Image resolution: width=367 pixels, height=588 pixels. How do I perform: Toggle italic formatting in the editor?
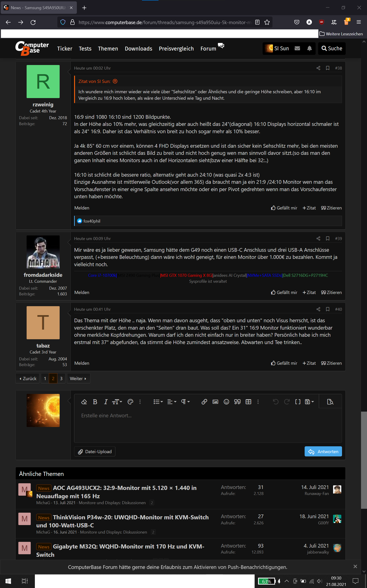[106, 402]
